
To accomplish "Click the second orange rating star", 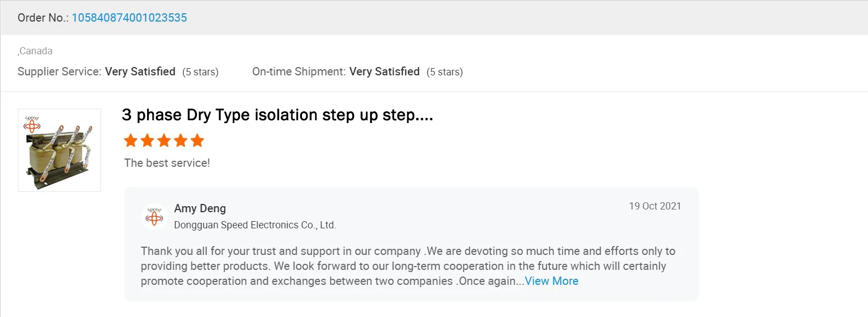I will click(x=147, y=141).
